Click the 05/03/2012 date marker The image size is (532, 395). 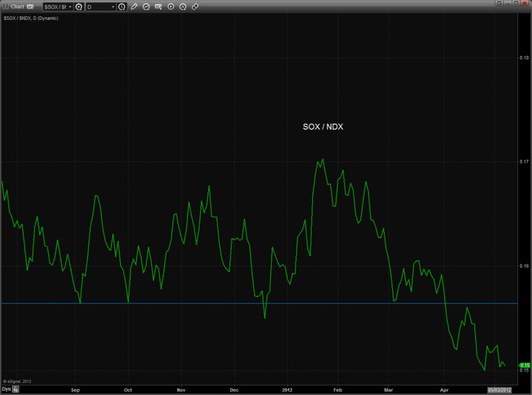(500, 390)
